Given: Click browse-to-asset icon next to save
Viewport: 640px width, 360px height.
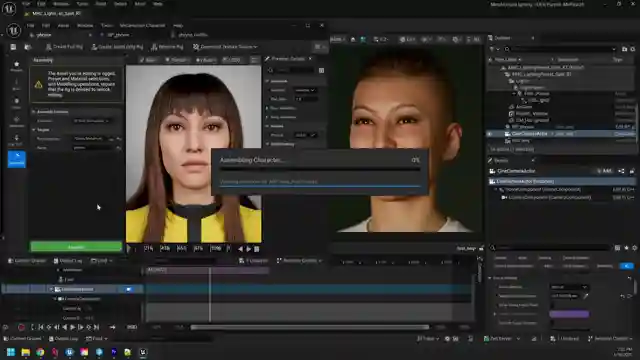Looking at the screenshot, I should (x=28, y=47).
